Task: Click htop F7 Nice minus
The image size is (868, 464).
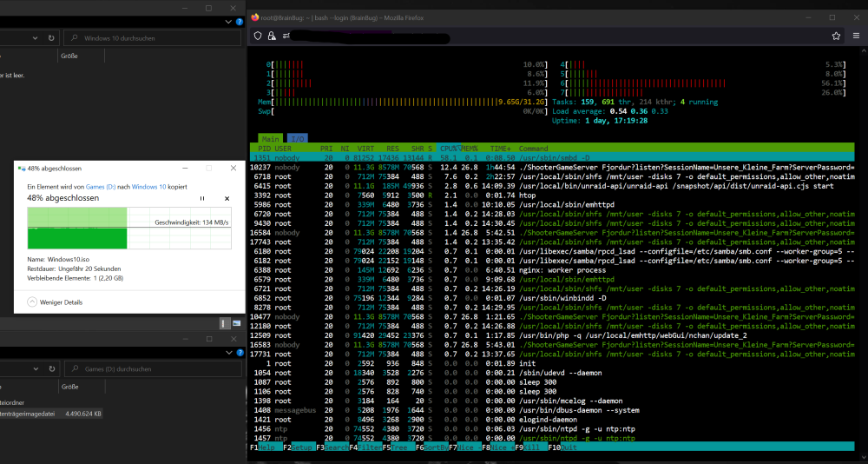Action: pyautogui.click(x=465, y=447)
